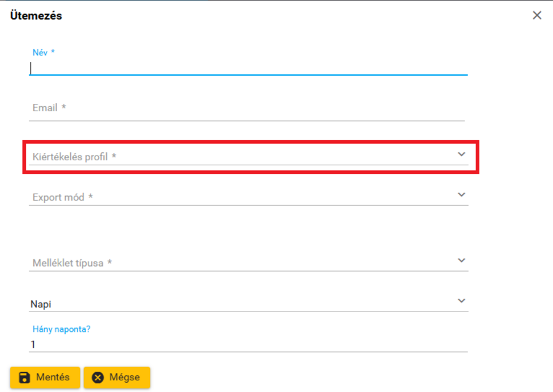Focus the Email input field
This screenshot has width=553, height=392.
247,108
